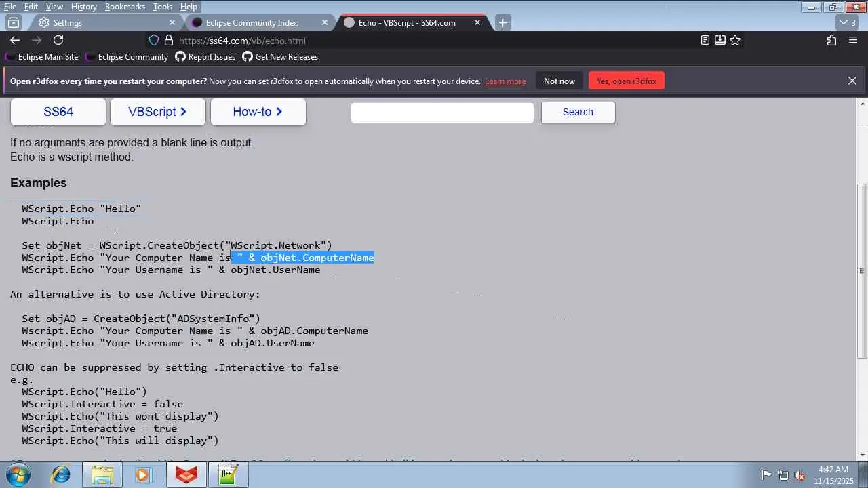868x488 pixels.
Task: Open Windows Media Player from taskbar
Action: point(142,475)
